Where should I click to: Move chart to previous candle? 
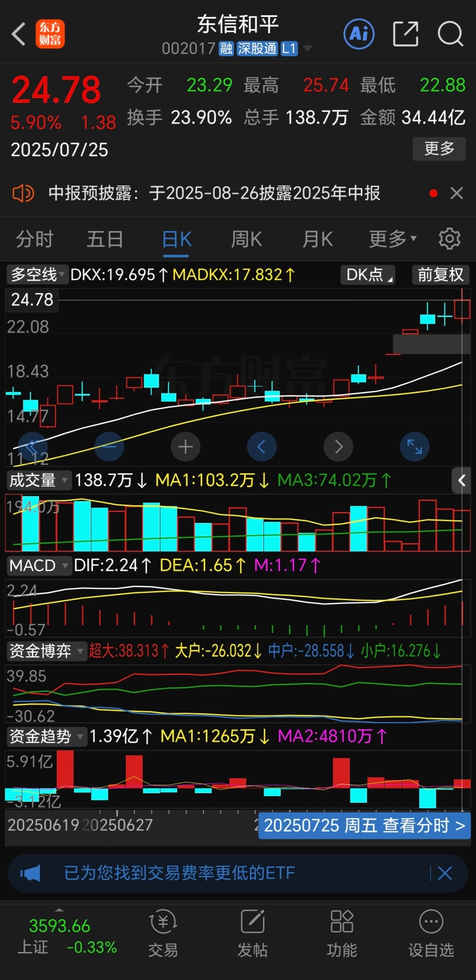click(262, 446)
